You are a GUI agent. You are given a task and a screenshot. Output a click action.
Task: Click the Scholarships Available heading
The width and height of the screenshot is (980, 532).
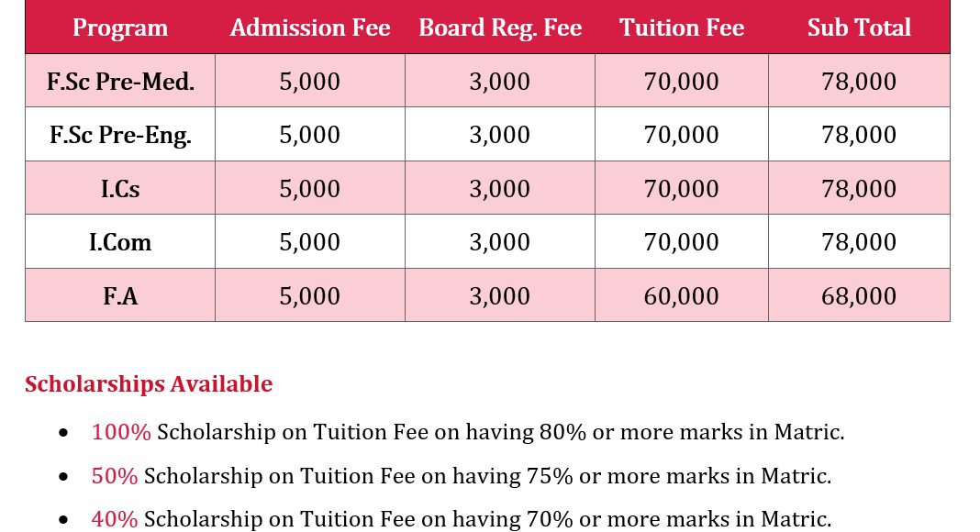pos(149,383)
